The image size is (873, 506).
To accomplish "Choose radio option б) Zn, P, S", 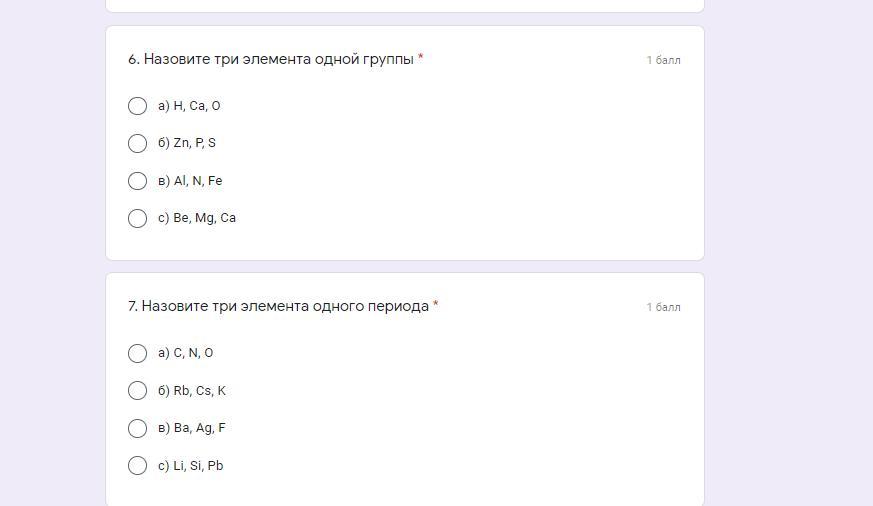I will coord(138,143).
